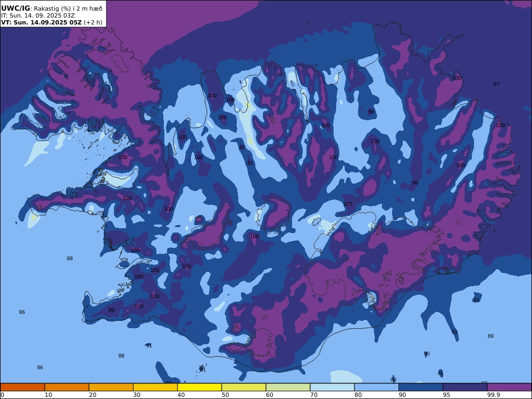Click the '98' humidity value on the map
Viewport: 532px width, 399px height.
pos(371,112)
